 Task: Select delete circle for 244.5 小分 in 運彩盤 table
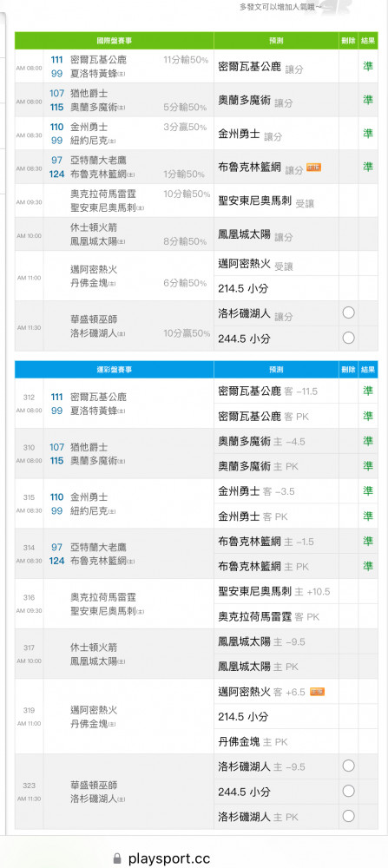click(x=348, y=791)
